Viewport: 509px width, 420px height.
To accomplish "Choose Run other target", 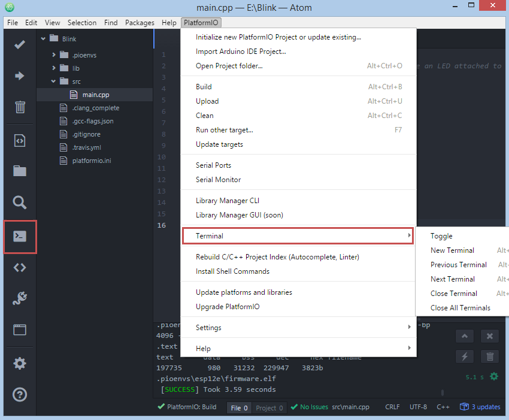I will 298,130.
